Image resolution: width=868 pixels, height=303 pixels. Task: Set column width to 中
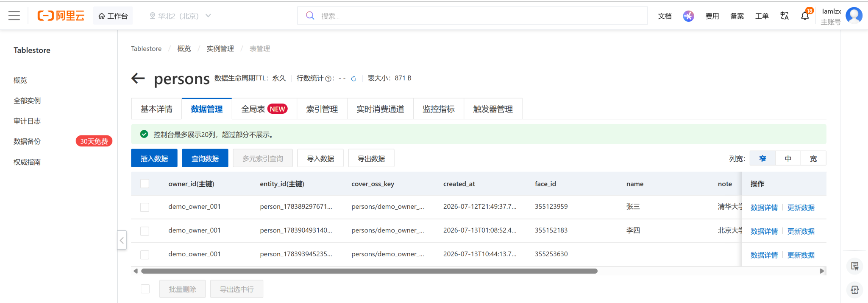788,158
